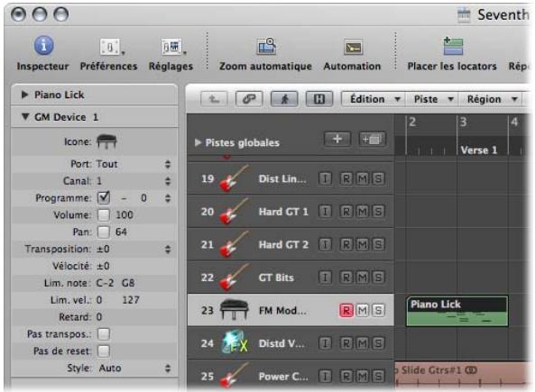Uncheck the Programme checkbox
535x392 pixels.
coord(104,197)
